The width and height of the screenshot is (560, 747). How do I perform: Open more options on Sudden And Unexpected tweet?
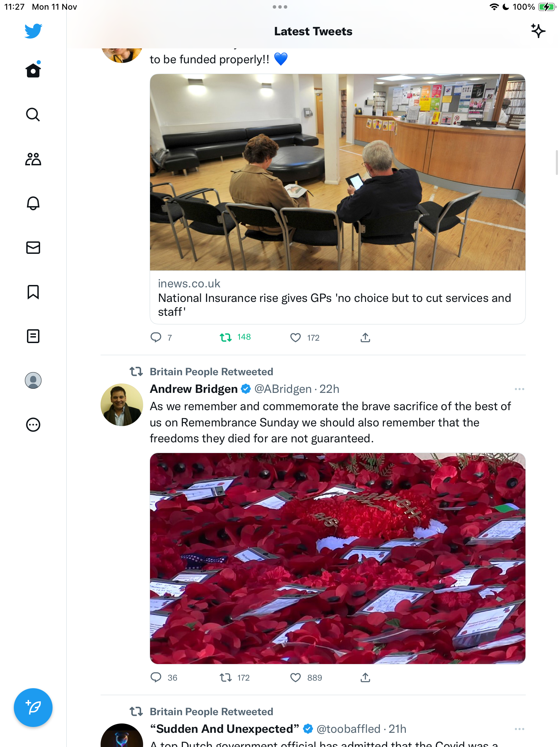(519, 729)
